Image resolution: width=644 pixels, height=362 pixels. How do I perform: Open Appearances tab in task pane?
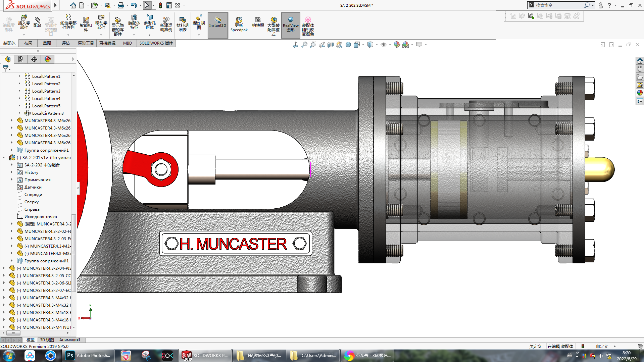point(640,93)
